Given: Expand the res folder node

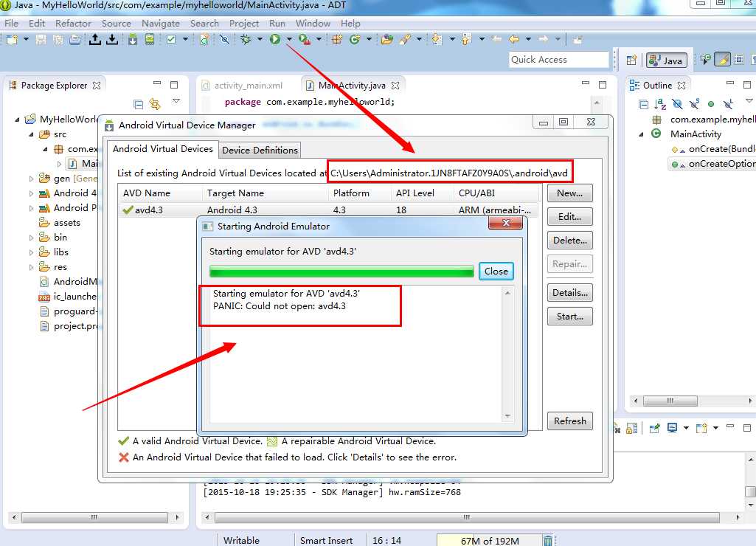Looking at the screenshot, I should [31, 267].
